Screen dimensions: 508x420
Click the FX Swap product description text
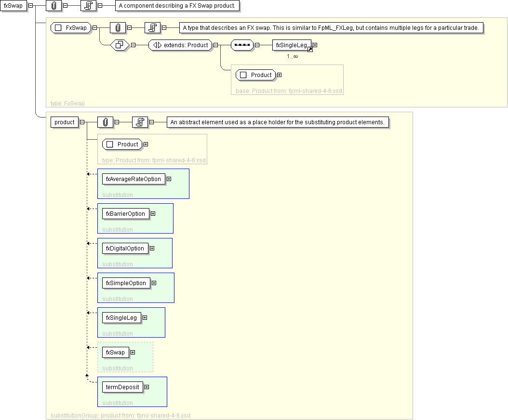[x=177, y=6]
